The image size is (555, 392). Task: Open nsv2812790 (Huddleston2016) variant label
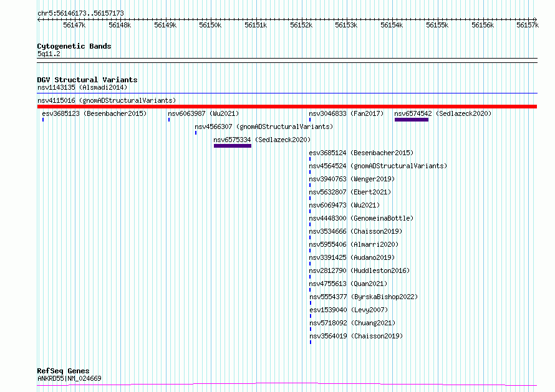pyautogui.click(x=359, y=270)
